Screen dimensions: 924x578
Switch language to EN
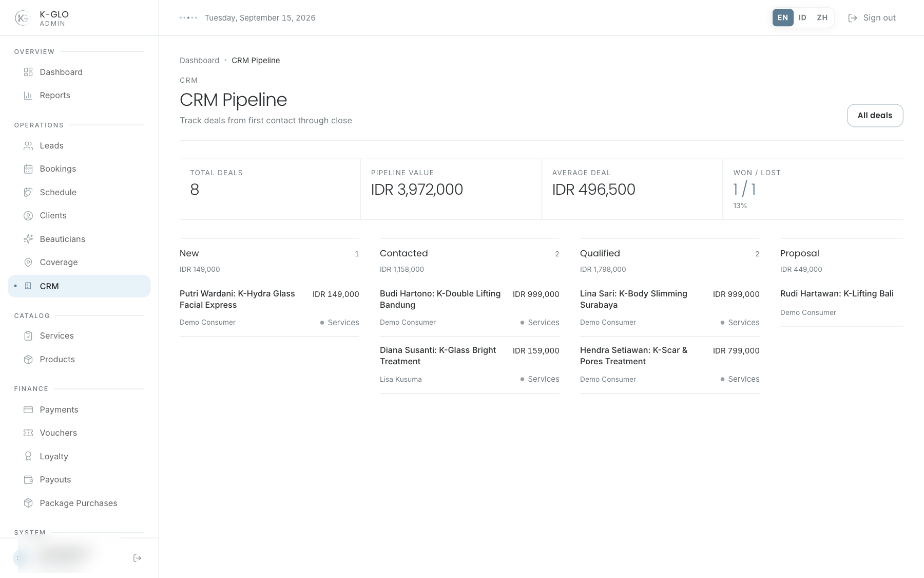[x=783, y=17]
